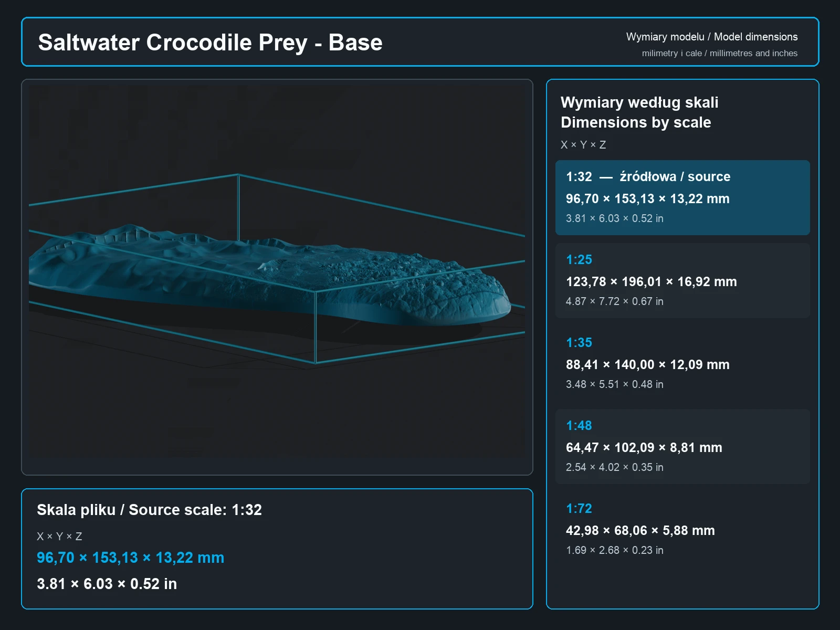The height and width of the screenshot is (630, 840).
Task: Click the X × Y × Z label under scale heading
Action: click(x=583, y=145)
